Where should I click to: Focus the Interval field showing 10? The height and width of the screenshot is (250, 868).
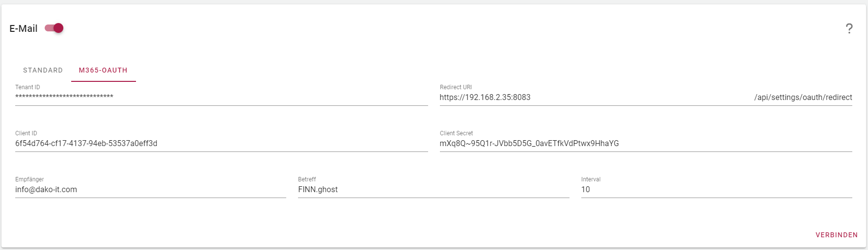(x=717, y=189)
